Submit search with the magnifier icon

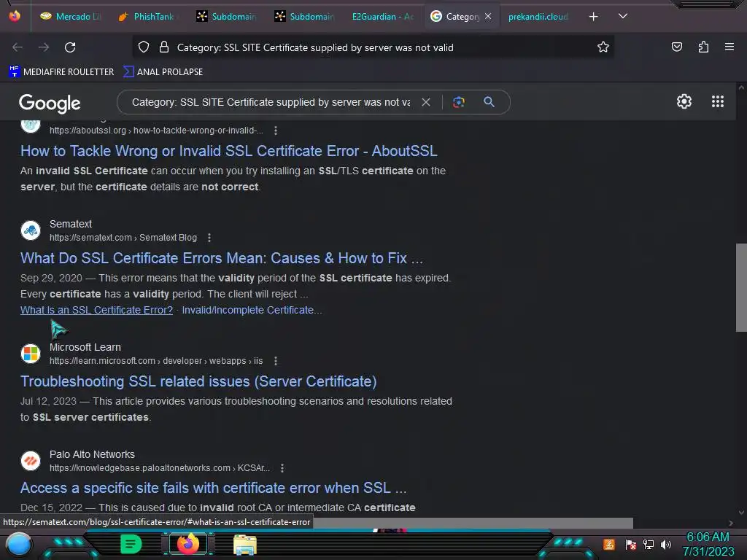(489, 102)
